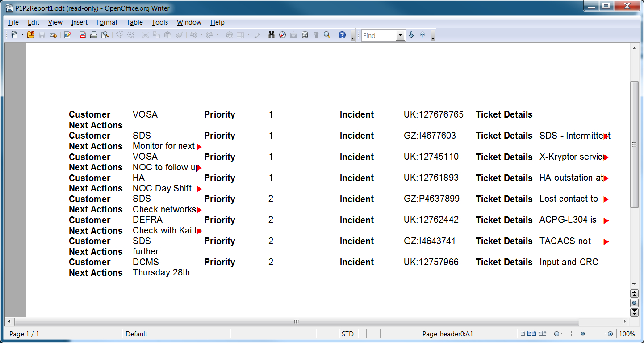Click the text 'X-Kryptor service'
The width and height of the screenshot is (644, 343).
573,157
